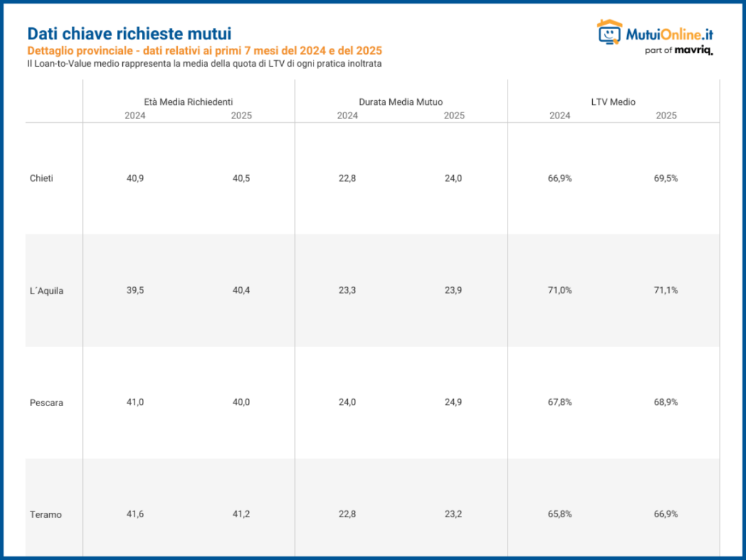
Task: Select the 24,9 loan duration cell for Pescara
Action: (453, 402)
